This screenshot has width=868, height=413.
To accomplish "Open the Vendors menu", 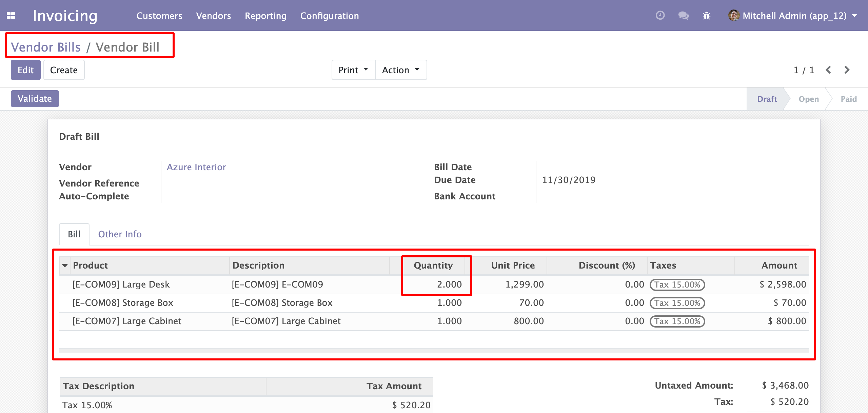I will pos(213,16).
